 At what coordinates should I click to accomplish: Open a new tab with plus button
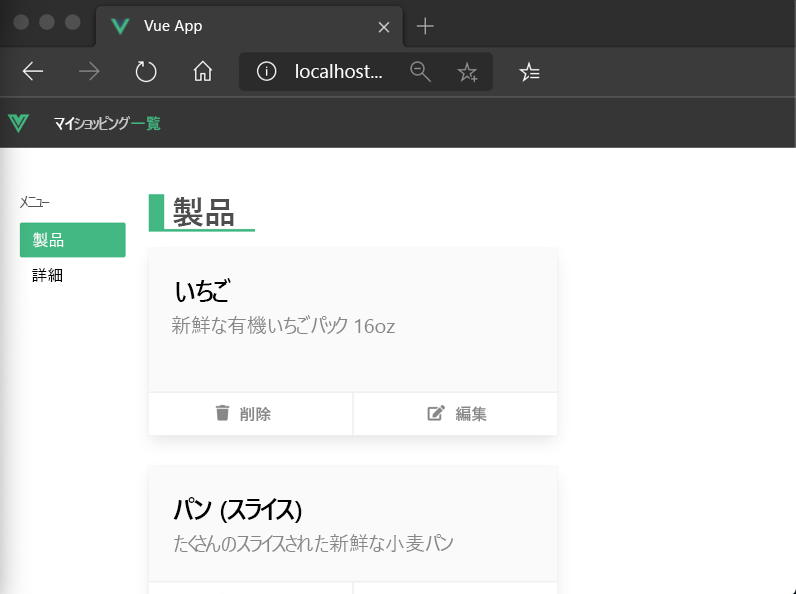[x=425, y=26]
